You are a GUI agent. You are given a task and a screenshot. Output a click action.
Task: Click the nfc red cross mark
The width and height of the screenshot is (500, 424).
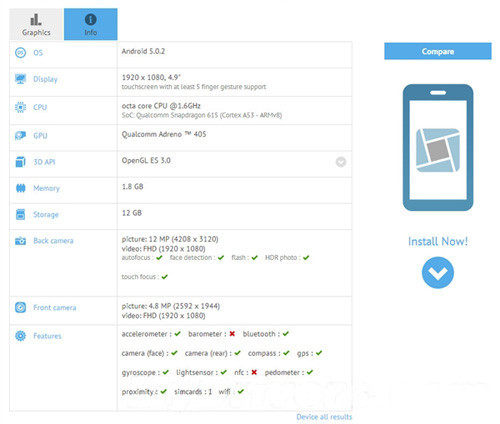tap(254, 372)
